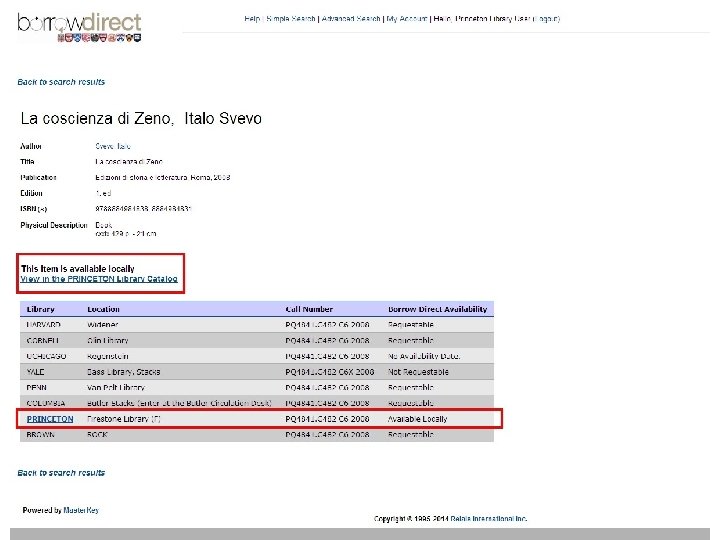Open the PRINCETON library link in table
720x540 pixels.
[x=50, y=419]
